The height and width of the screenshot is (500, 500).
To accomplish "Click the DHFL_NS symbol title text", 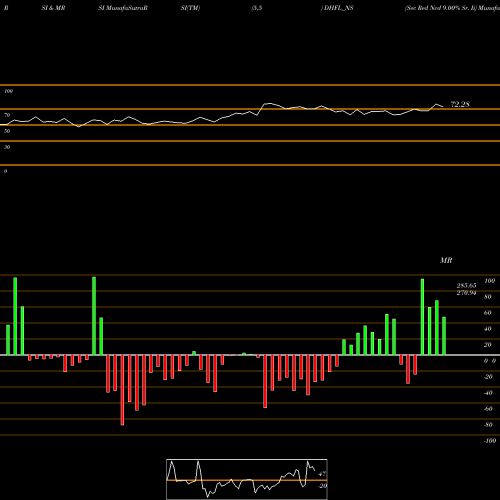I will pos(339,8).
